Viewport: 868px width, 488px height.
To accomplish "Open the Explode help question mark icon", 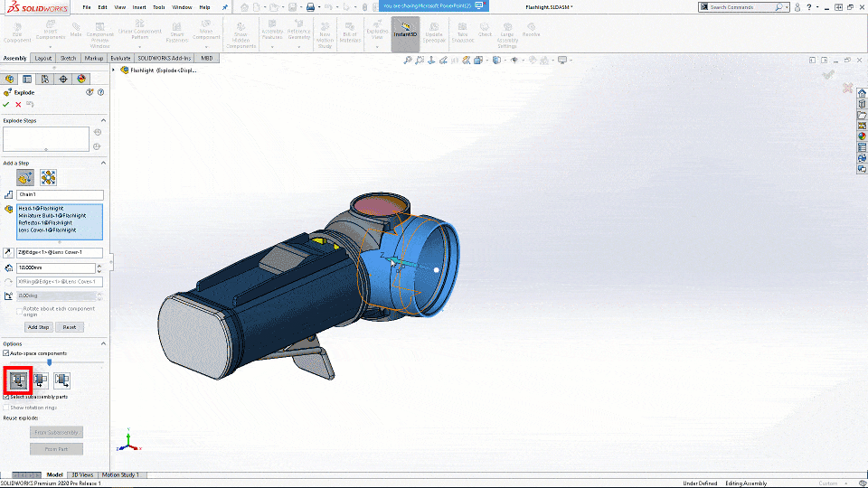I will [100, 92].
